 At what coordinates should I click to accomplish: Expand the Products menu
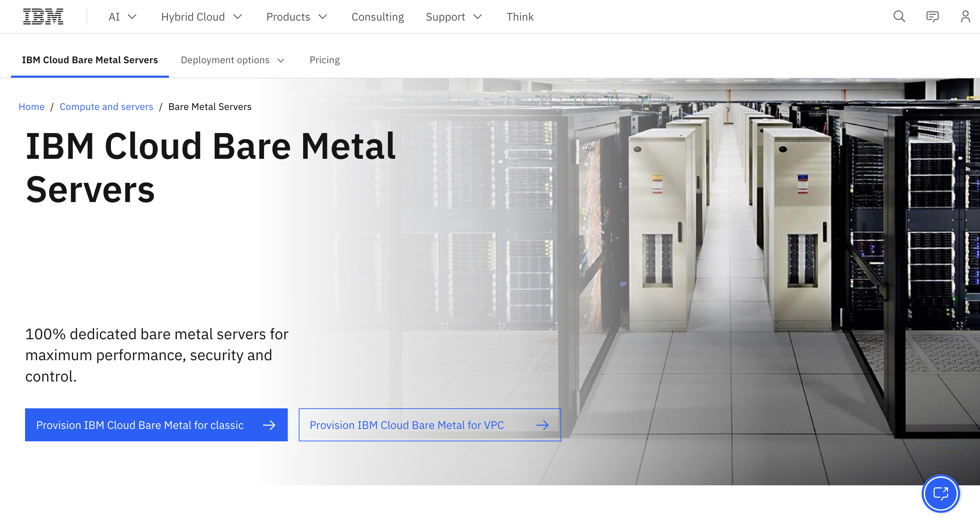[297, 17]
